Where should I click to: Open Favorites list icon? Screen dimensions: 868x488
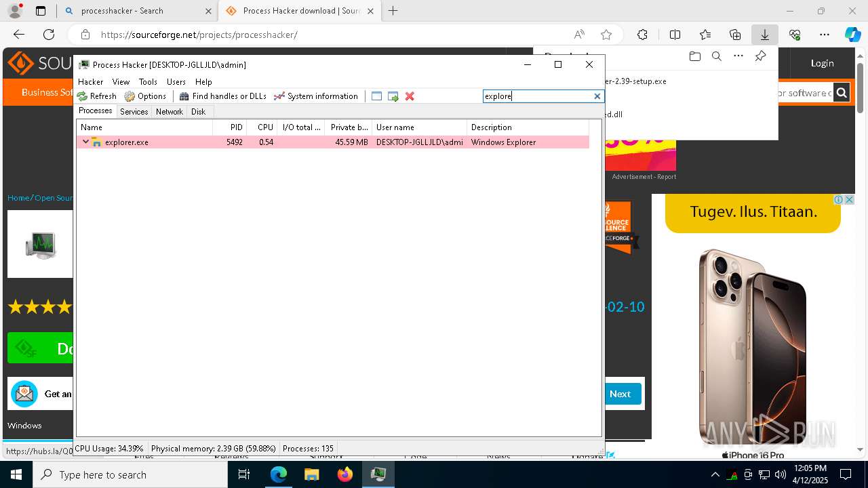[705, 35]
